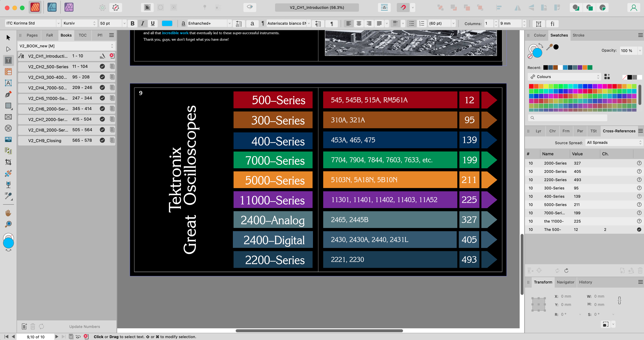This screenshot has height=340, width=644.
Task: Open the font style Kursiv dropdown
Action: point(94,23)
